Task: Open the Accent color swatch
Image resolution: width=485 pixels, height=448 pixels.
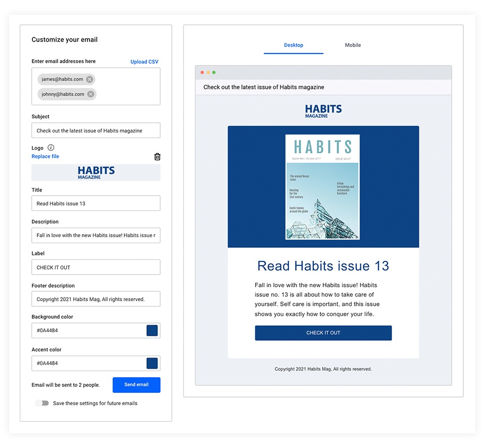Action: [152, 363]
